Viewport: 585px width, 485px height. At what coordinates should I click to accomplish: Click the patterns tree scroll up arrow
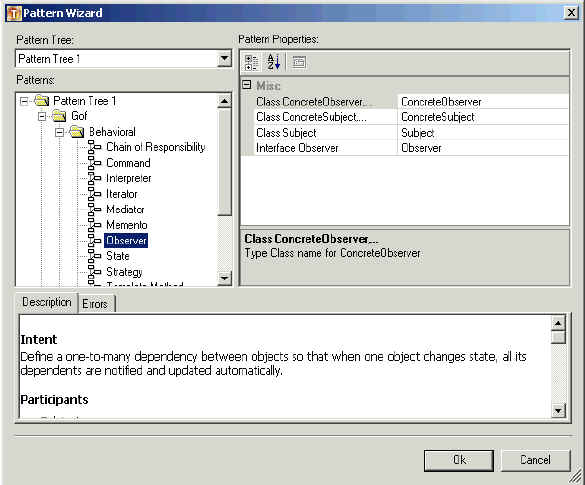coord(224,101)
